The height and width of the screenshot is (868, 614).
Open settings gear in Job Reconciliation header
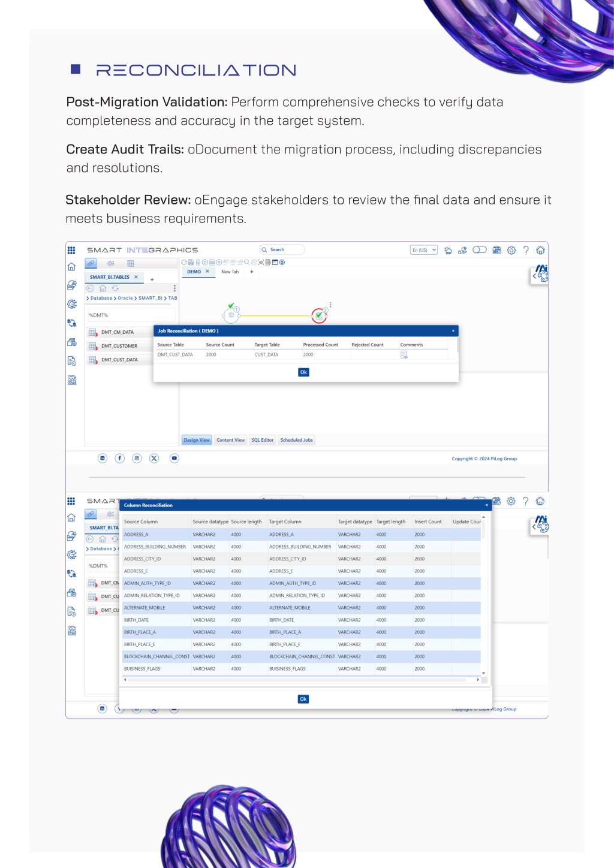(511, 251)
